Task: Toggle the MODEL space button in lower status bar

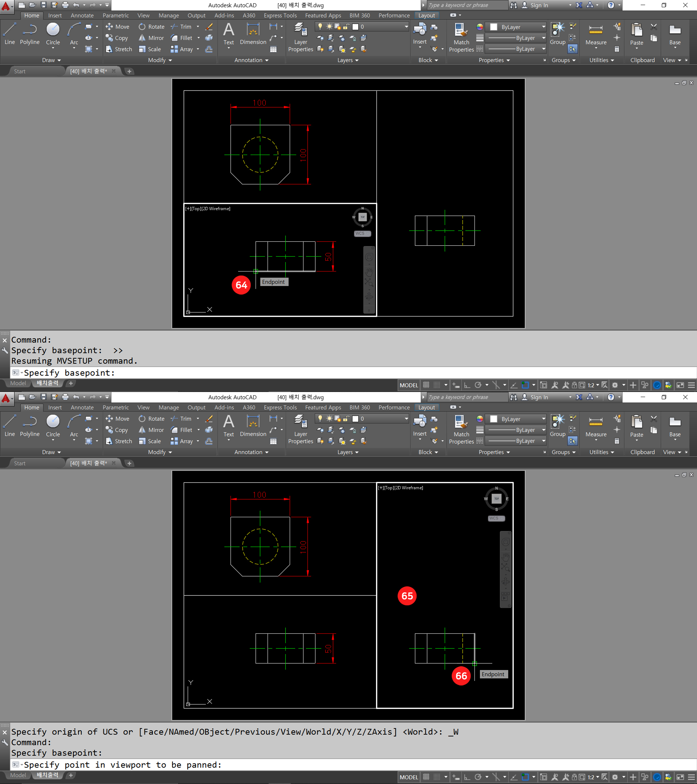Action: click(x=409, y=777)
